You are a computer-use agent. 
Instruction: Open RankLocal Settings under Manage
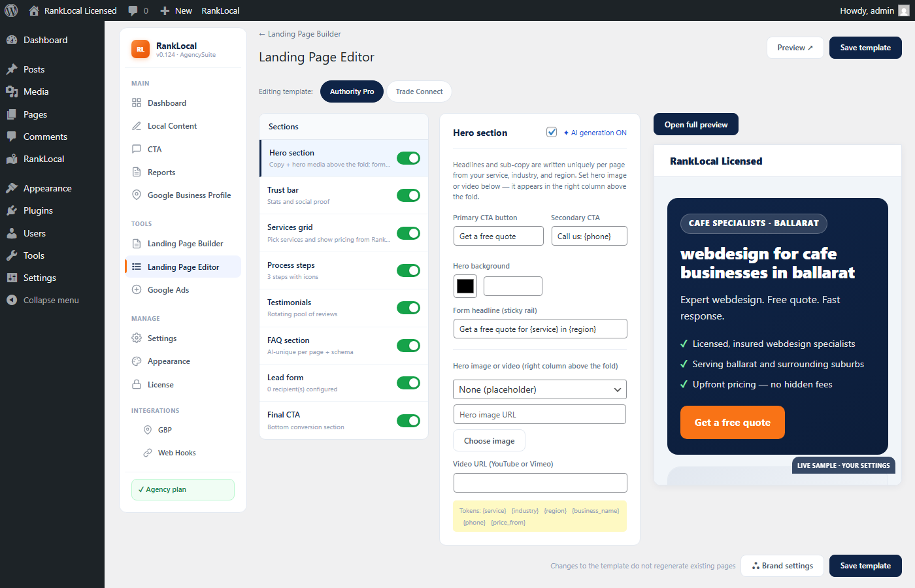tap(183, 338)
